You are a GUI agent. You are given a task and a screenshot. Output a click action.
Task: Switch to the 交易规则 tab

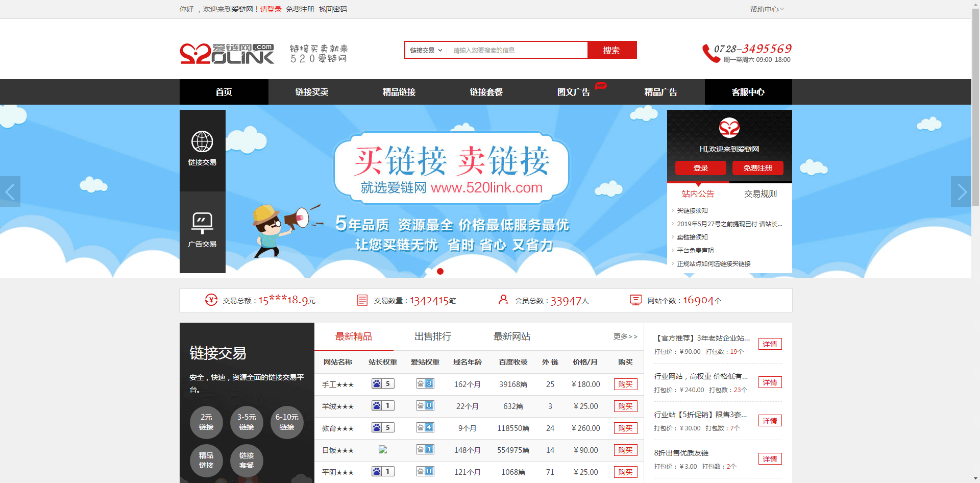click(760, 194)
